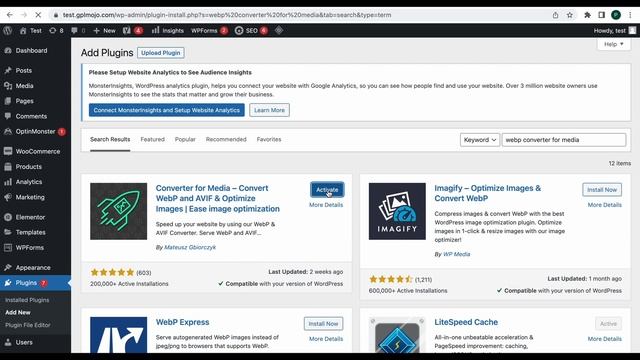This screenshot has height=360, width=640.
Task: Open the WPForms admin bar item
Action: tap(209, 31)
